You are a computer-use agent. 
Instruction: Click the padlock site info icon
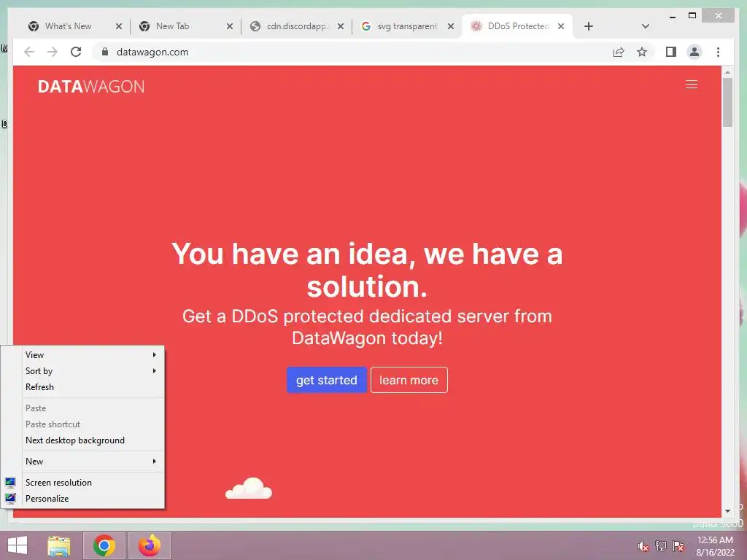click(105, 52)
